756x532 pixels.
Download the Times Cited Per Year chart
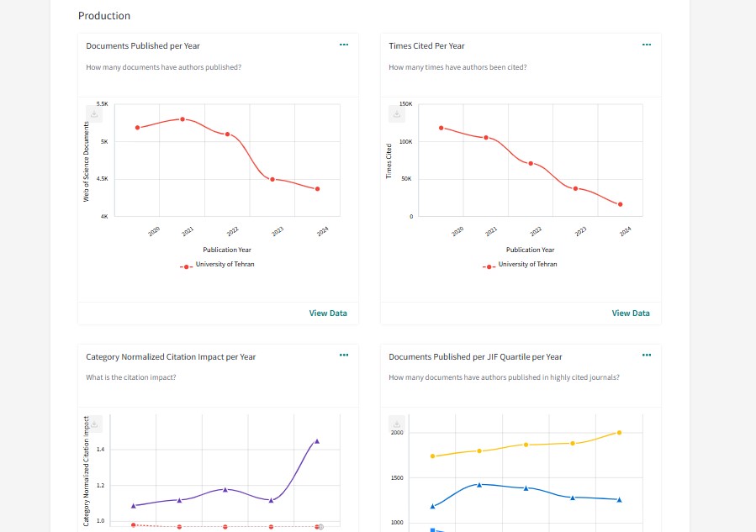point(397,114)
